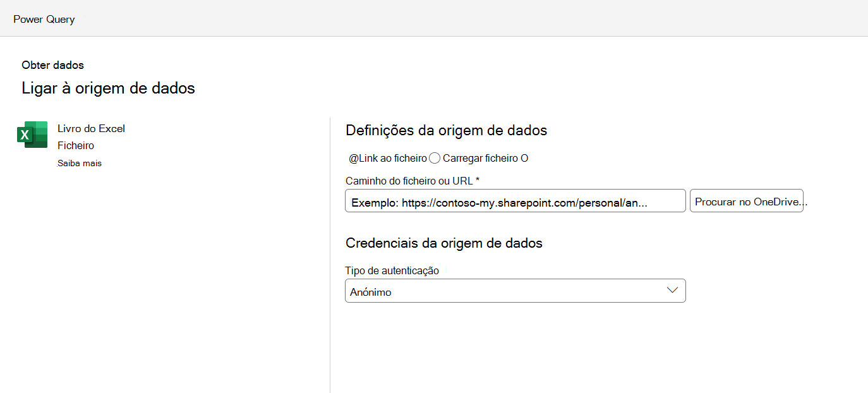Click the Power Query title
This screenshot has height=393, width=868.
pyautogui.click(x=44, y=19)
